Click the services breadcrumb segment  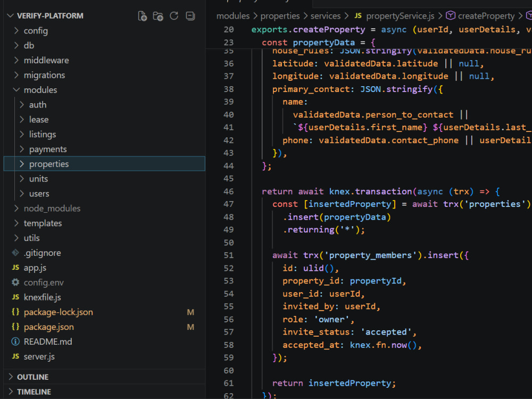[x=326, y=16]
